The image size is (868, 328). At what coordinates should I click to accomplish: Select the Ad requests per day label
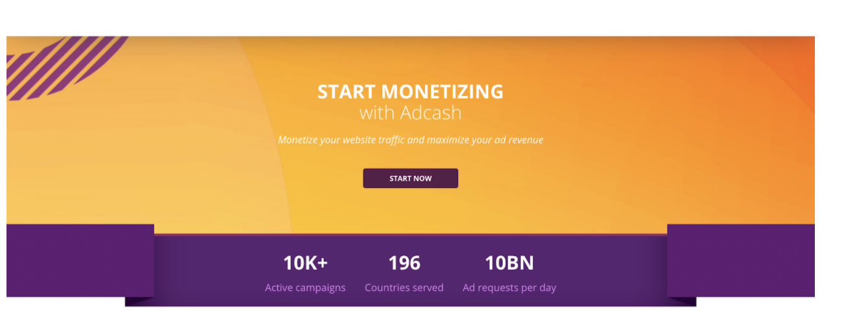[x=509, y=287]
